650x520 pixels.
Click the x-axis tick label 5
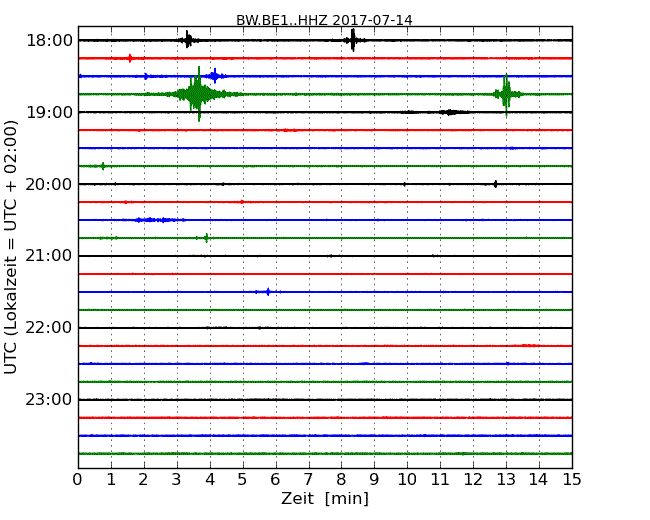click(x=243, y=480)
